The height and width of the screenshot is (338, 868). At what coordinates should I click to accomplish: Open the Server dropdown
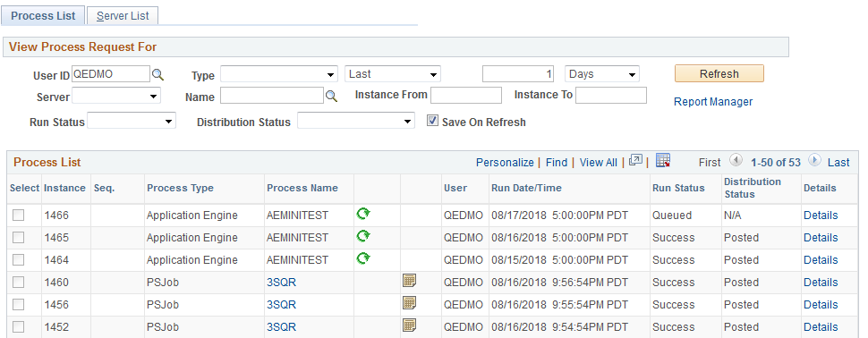pyautogui.click(x=116, y=96)
